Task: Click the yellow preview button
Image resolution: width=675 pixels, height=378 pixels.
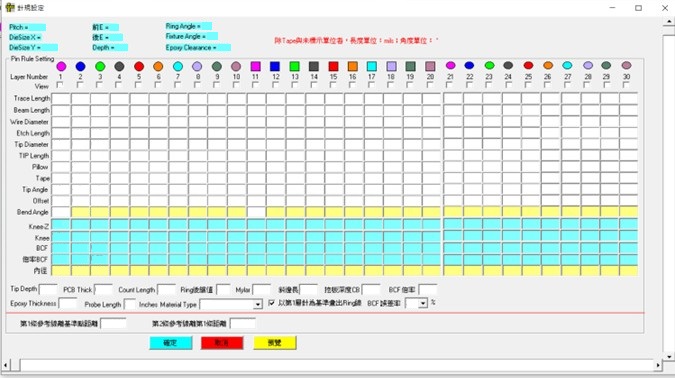Action: coord(275,343)
